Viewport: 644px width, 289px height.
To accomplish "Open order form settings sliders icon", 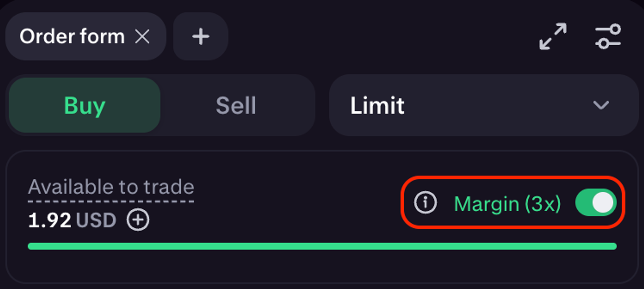I will [608, 37].
